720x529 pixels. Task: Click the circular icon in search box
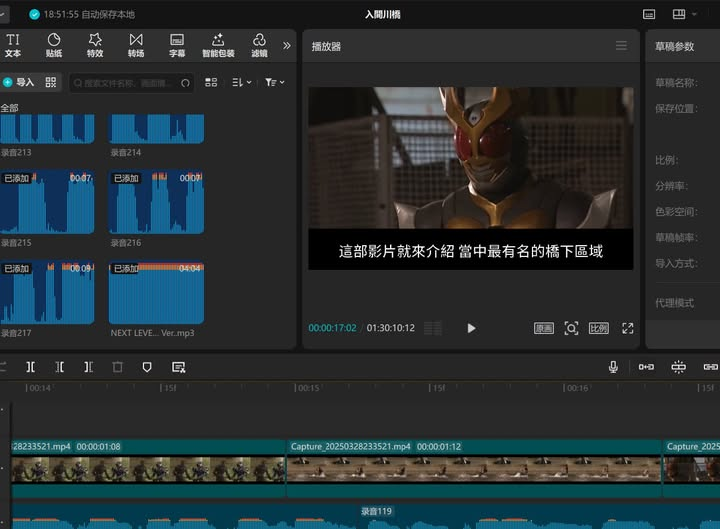point(185,83)
